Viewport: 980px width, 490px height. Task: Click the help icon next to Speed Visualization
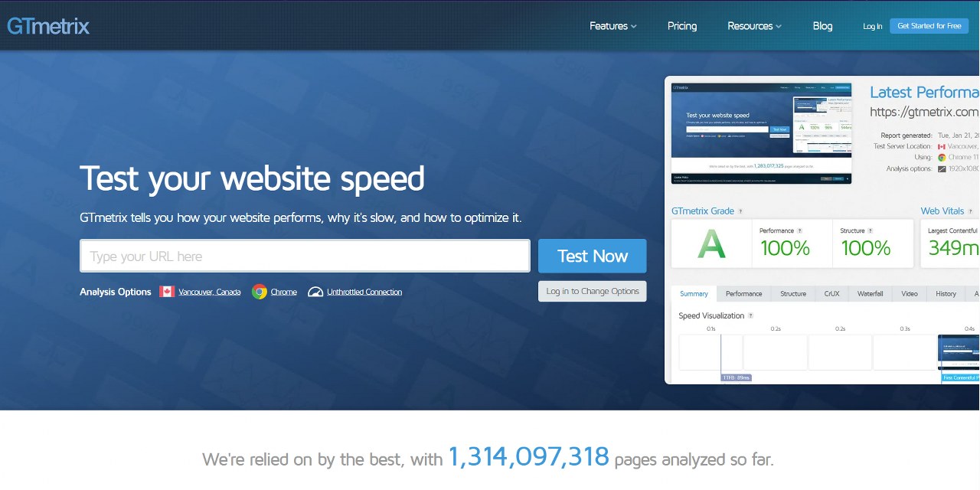coord(750,315)
